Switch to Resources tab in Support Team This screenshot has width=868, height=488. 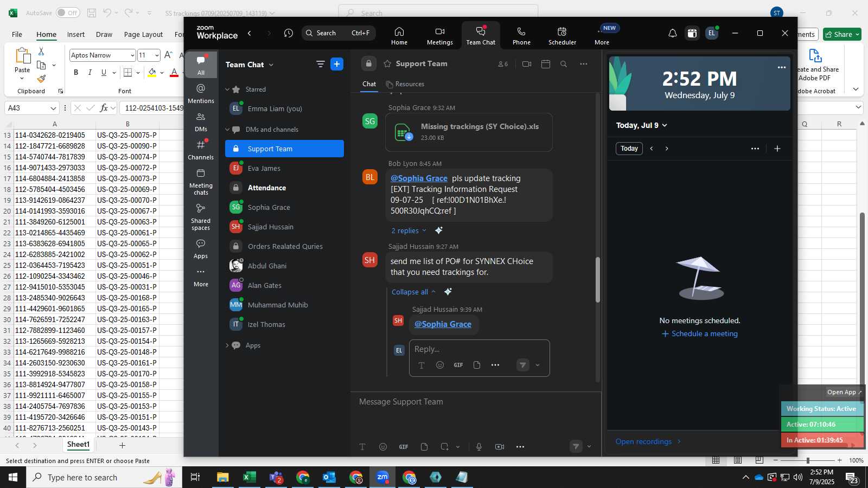405,84
